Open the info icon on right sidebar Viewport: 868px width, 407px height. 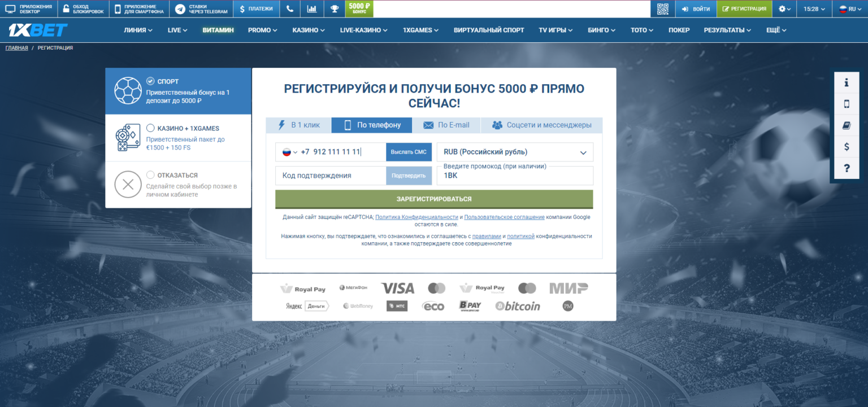click(847, 83)
